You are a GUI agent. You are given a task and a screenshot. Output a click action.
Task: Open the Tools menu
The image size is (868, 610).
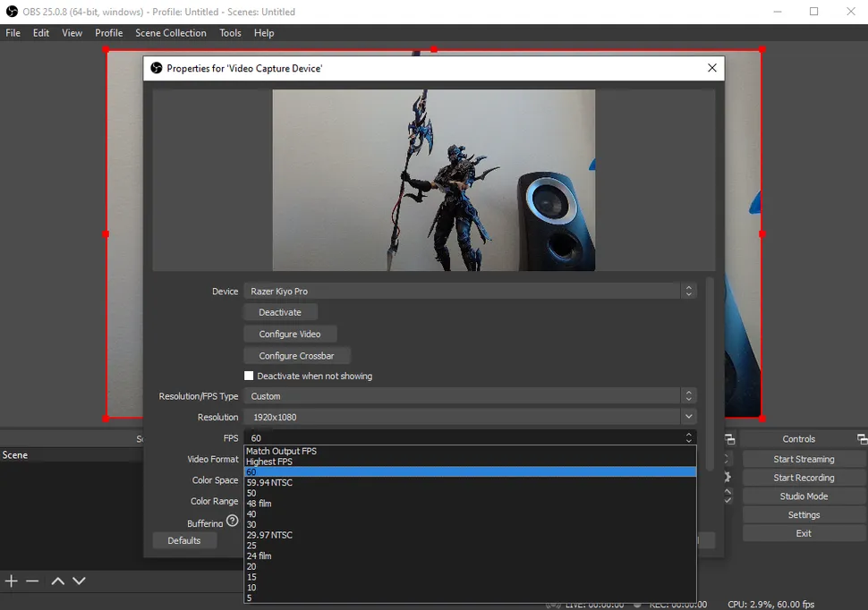[230, 33]
